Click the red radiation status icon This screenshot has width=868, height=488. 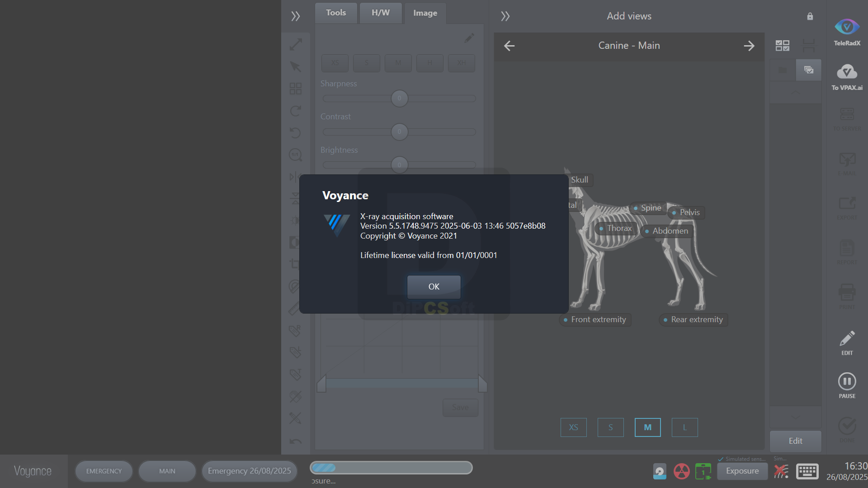point(681,471)
